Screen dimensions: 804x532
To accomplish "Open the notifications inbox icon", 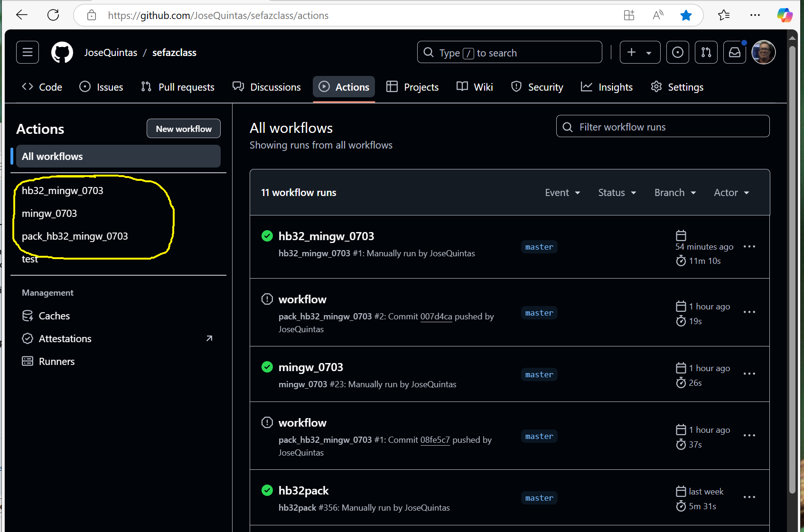I will (x=734, y=53).
